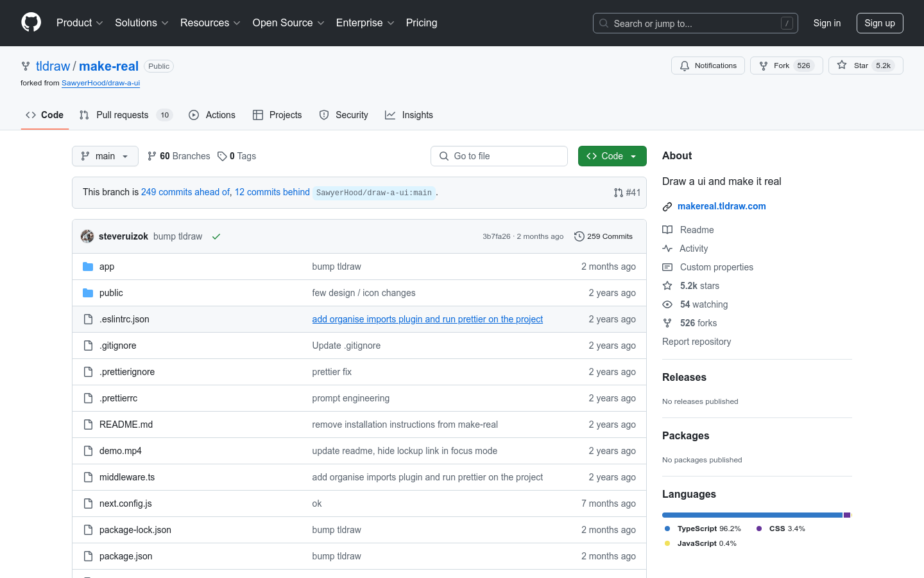Open the 12 commits behind link
Viewport: 924px width, 578px height.
tap(272, 192)
